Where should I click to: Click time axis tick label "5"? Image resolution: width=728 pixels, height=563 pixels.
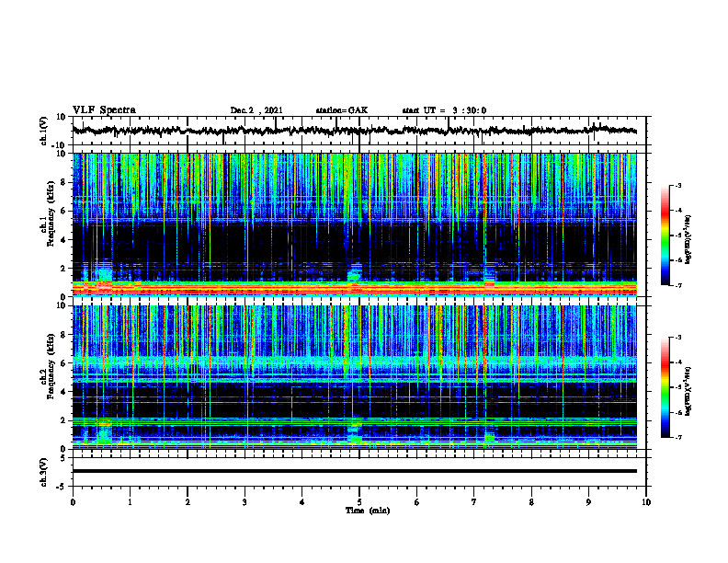pyautogui.click(x=359, y=502)
